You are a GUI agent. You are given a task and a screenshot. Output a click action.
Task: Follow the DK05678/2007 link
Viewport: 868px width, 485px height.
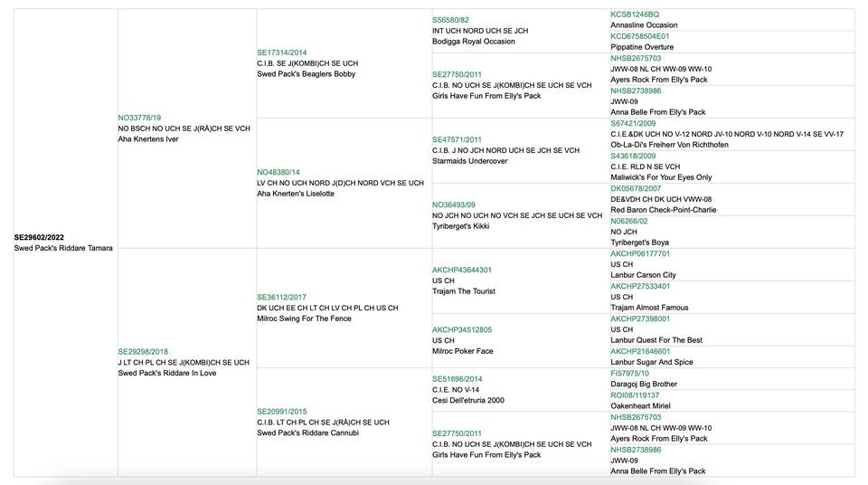(x=636, y=188)
